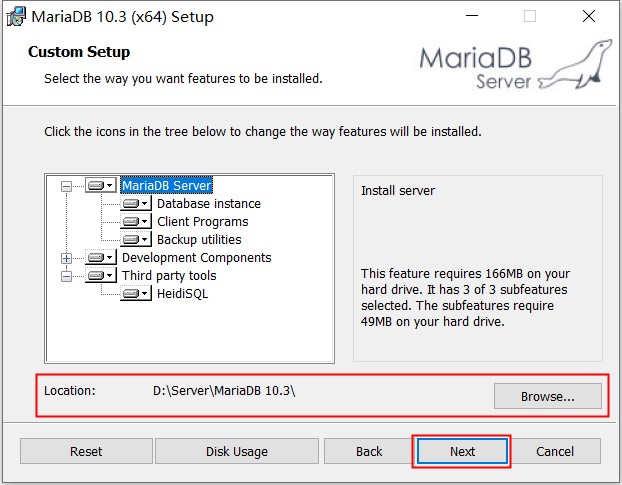Click Next to continue setup
The height and width of the screenshot is (485, 622).
point(462,451)
